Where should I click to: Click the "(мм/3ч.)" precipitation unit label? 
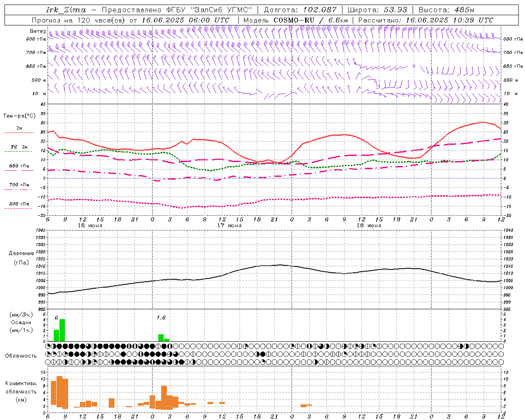click(21, 315)
